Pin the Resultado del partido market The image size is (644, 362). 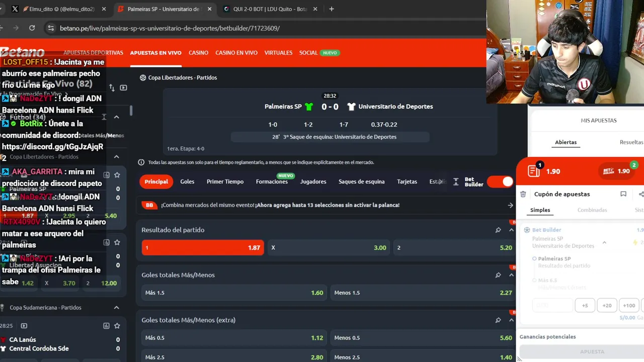click(x=498, y=230)
